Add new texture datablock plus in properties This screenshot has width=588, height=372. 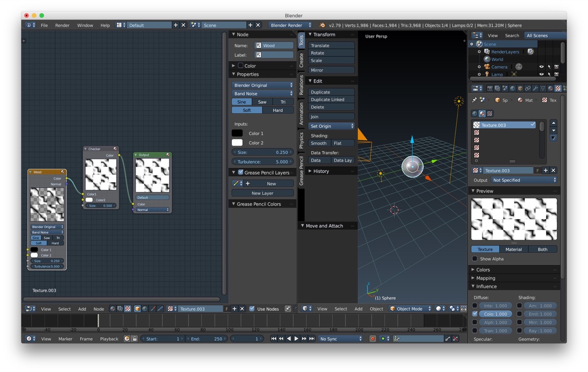pyautogui.click(x=546, y=170)
